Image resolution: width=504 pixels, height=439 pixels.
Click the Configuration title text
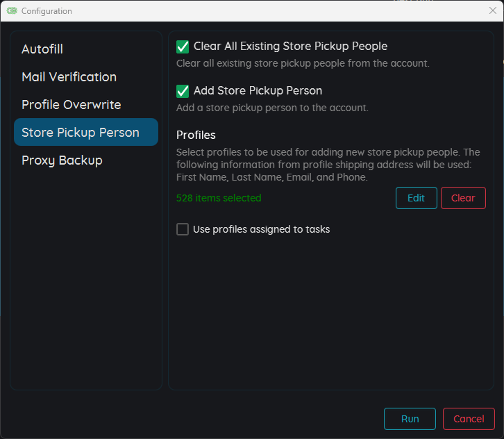click(x=47, y=11)
